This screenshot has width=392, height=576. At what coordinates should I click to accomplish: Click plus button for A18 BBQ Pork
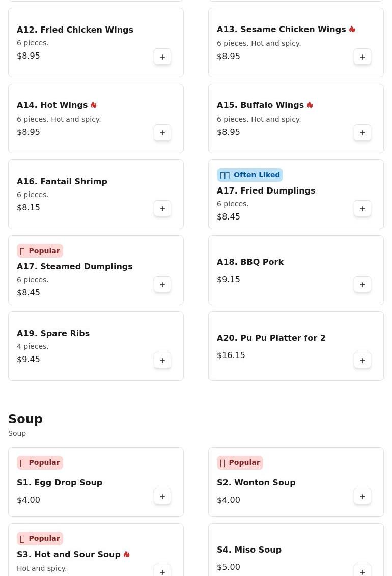pyautogui.click(x=362, y=285)
